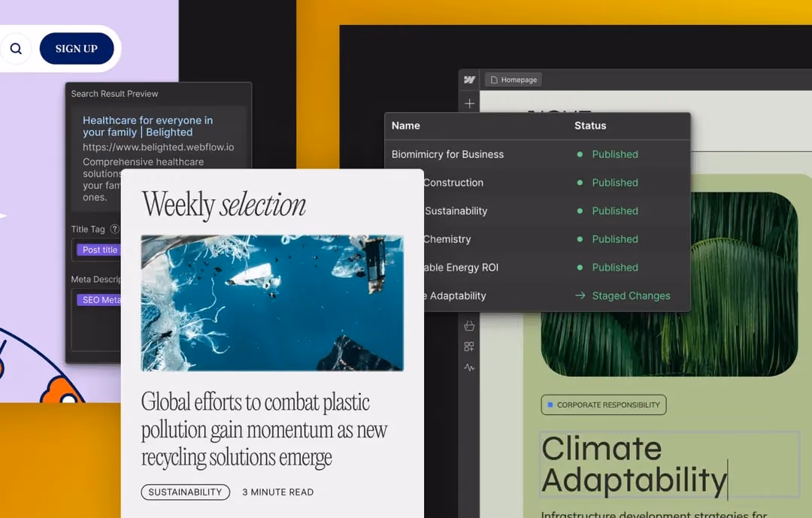Select the SEO Meta chip
812x518 pixels.
pos(99,300)
